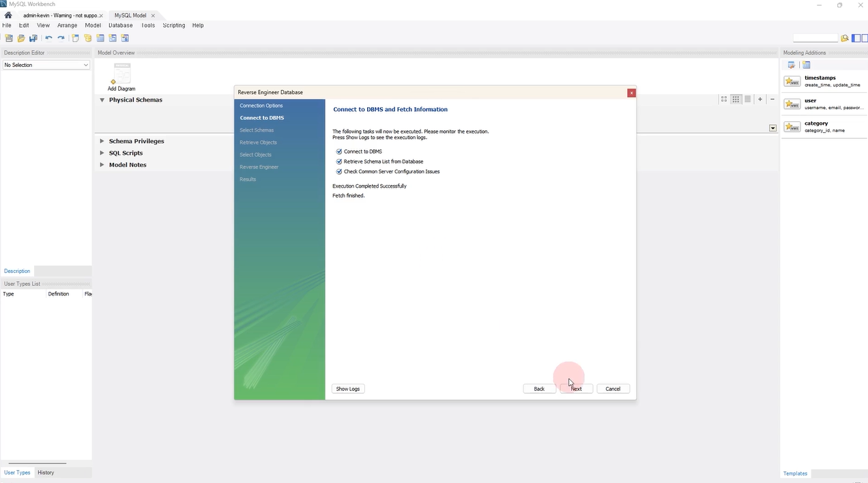This screenshot has height=483, width=868.
Task: Redo the last action in the toolbar
Action: [61, 38]
